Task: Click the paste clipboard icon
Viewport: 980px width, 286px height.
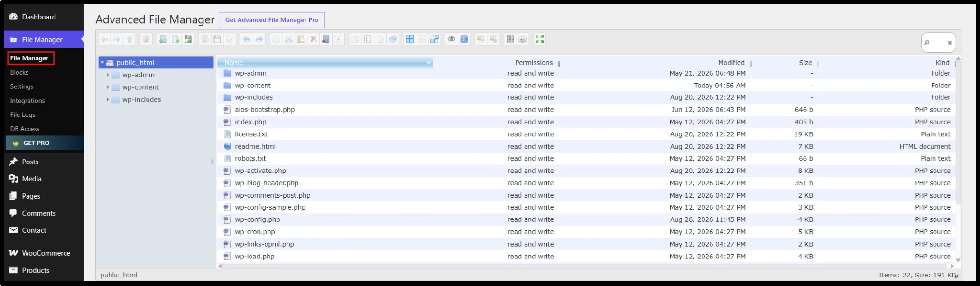Action: point(301,39)
